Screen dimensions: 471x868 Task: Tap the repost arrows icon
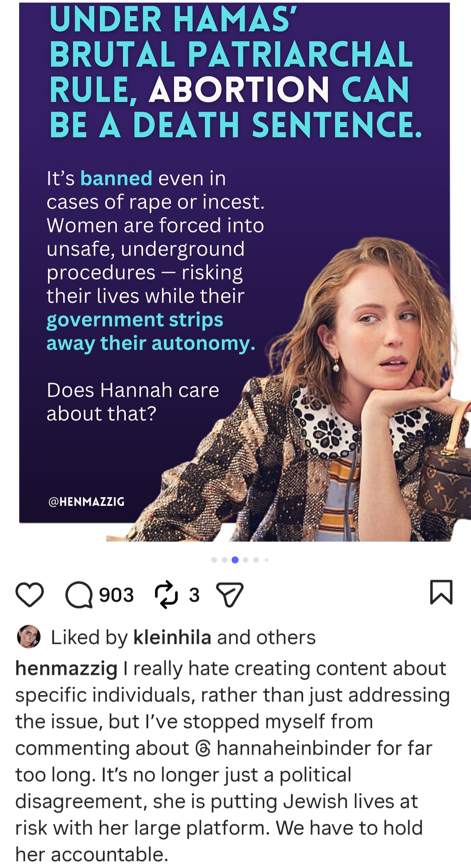pyautogui.click(x=166, y=595)
